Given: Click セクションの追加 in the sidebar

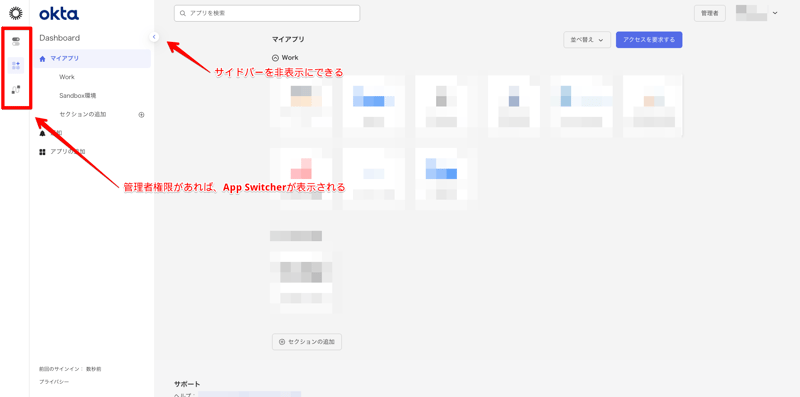Looking at the screenshot, I should pos(83,114).
